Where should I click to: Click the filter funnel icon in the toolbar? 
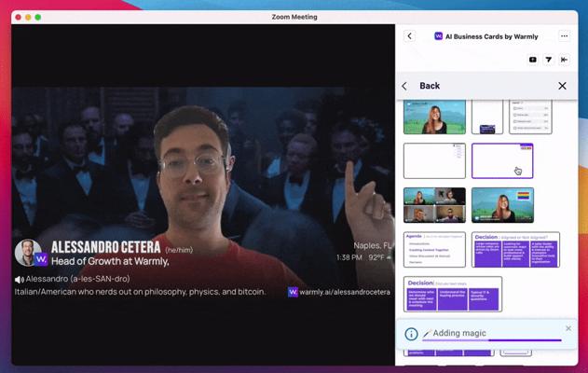(548, 60)
